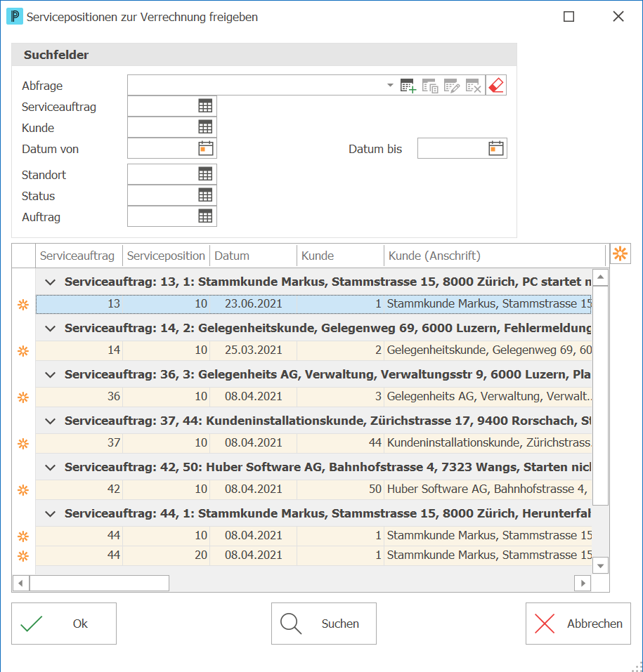Image resolution: width=643 pixels, height=672 pixels.
Task: Select the Huber Software AG data row
Action: pyautogui.click(x=313, y=489)
